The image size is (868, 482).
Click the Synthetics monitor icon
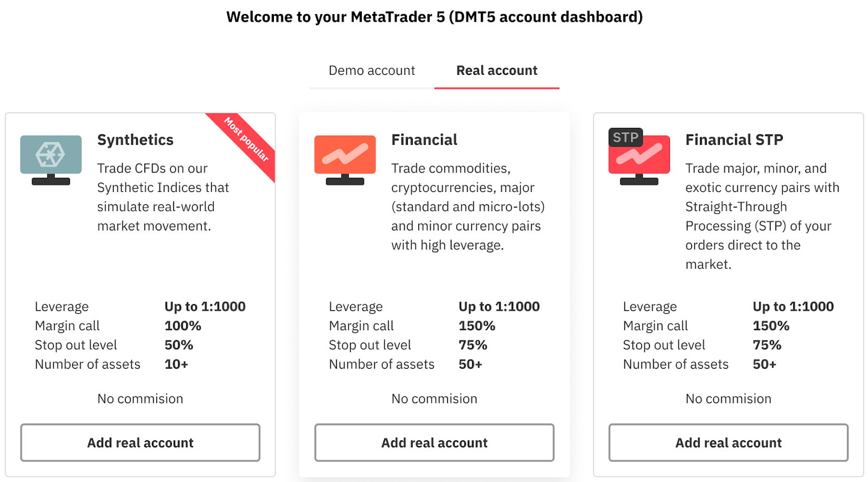tap(51, 159)
